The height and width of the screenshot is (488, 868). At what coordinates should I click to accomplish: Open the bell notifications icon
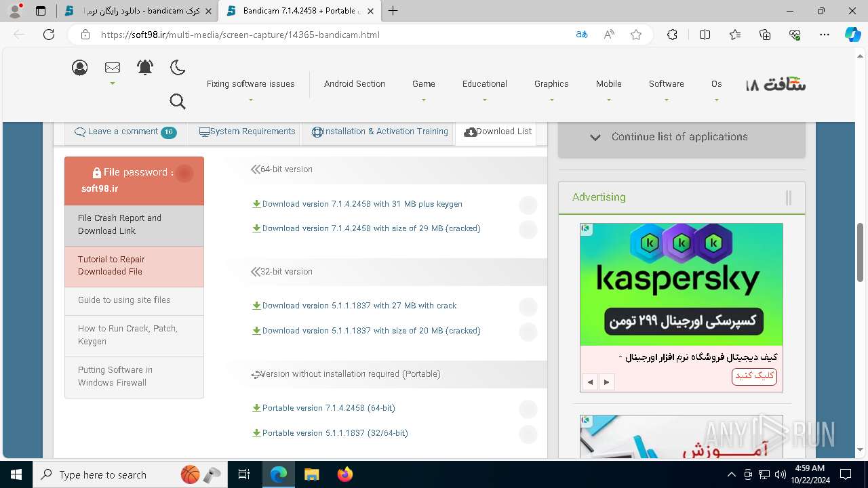(145, 67)
